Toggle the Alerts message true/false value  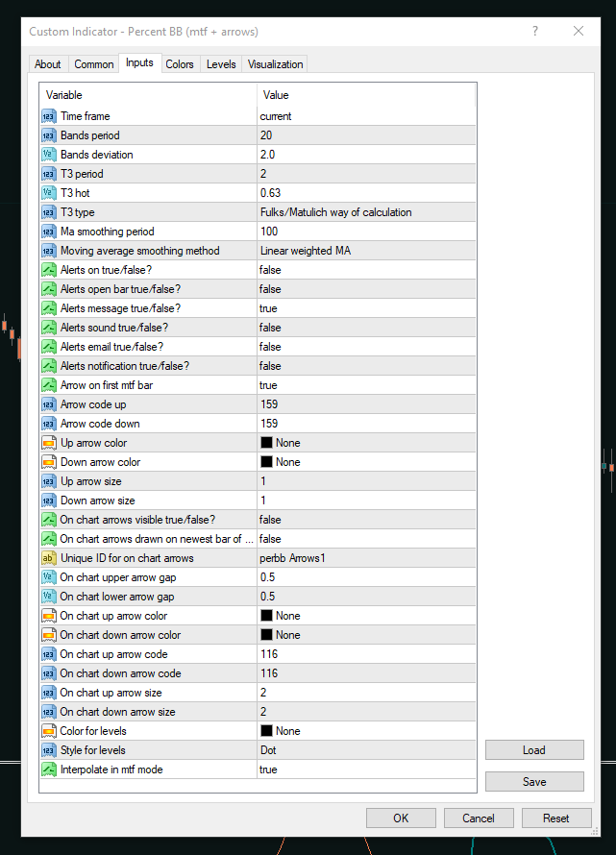[x=365, y=308]
